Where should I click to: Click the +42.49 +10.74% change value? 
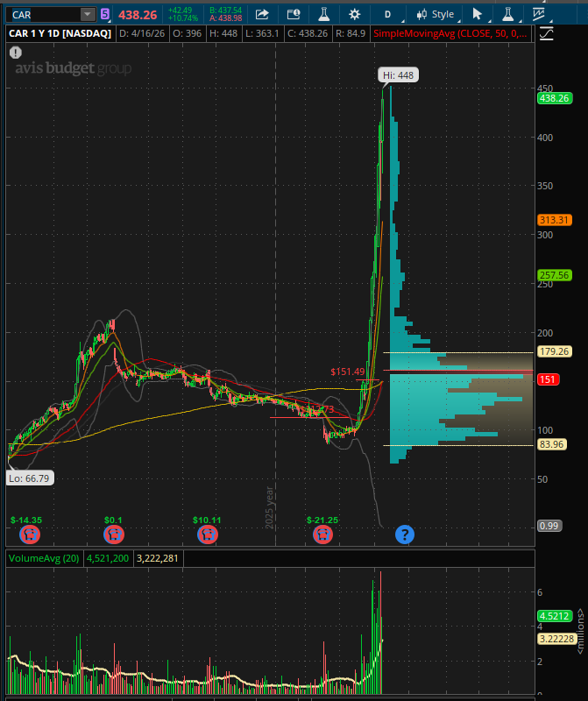pos(183,14)
